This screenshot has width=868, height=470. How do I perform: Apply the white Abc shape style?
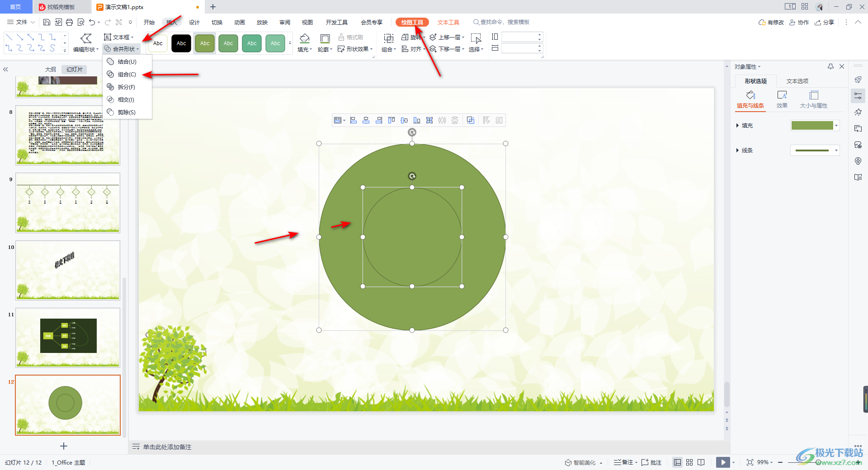click(158, 43)
